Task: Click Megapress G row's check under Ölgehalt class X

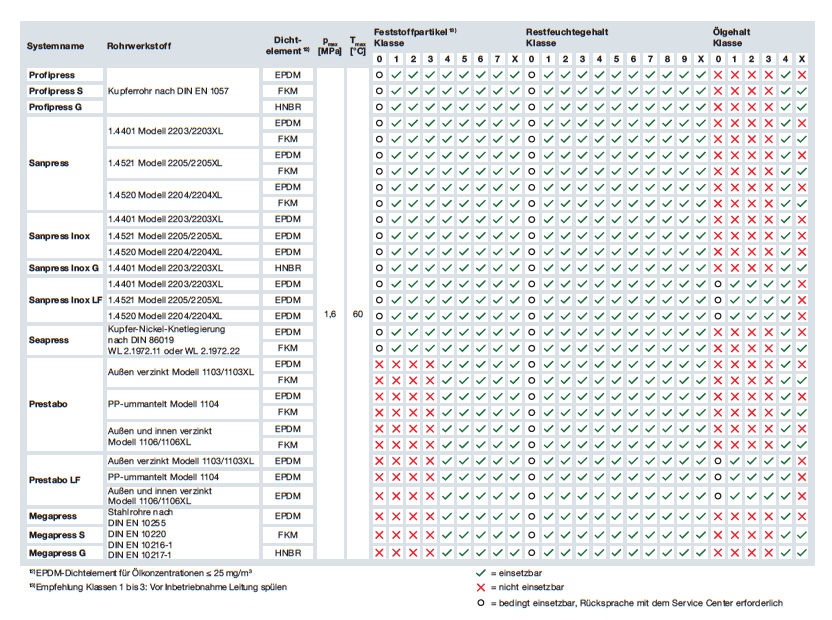Action: (802, 553)
